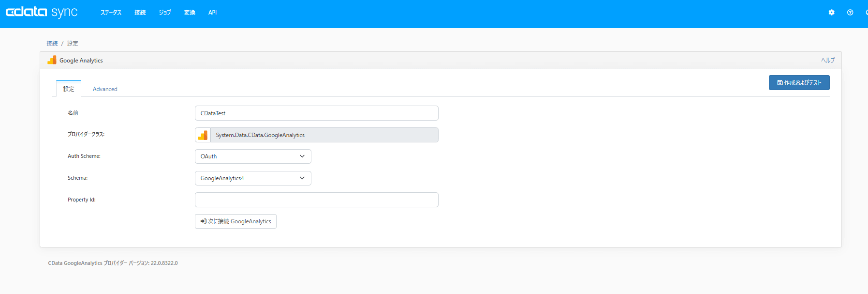Open the ステータス menu
The image size is (868, 294).
[111, 13]
